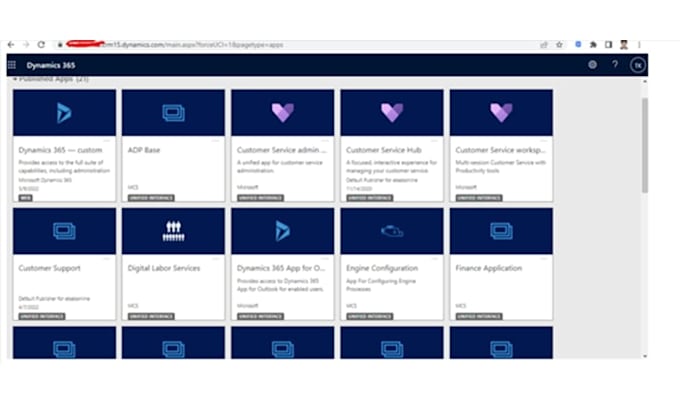Screen dimensions: 680x420
Task: Click the vertical scrollbar thumb of apps list
Action: click(645, 145)
